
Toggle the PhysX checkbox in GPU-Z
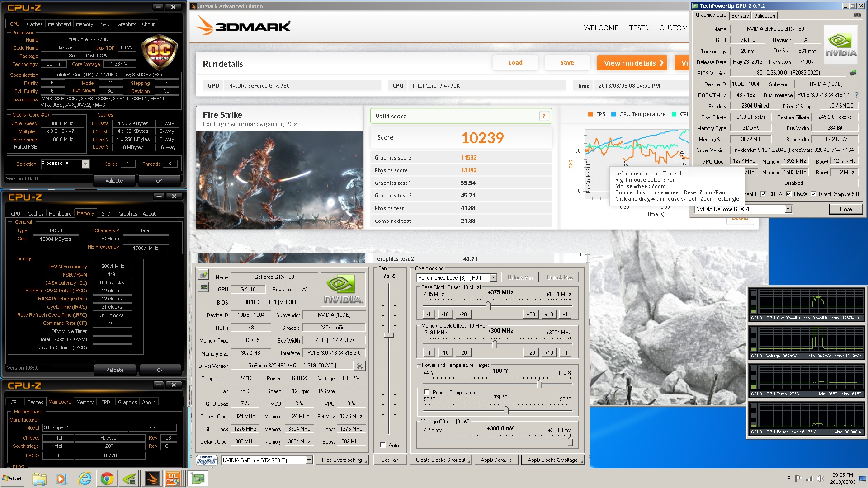click(788, 194)
